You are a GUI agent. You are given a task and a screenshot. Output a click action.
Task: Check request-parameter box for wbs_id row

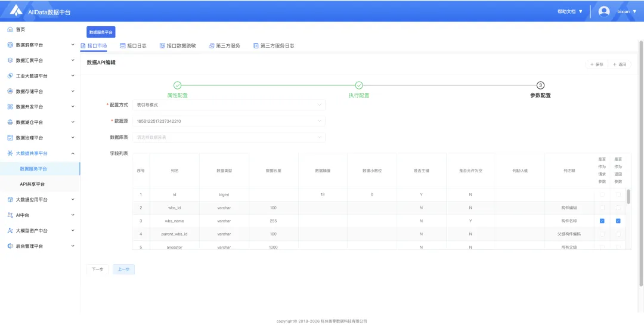pyautogui.click(x=602, y=208)
